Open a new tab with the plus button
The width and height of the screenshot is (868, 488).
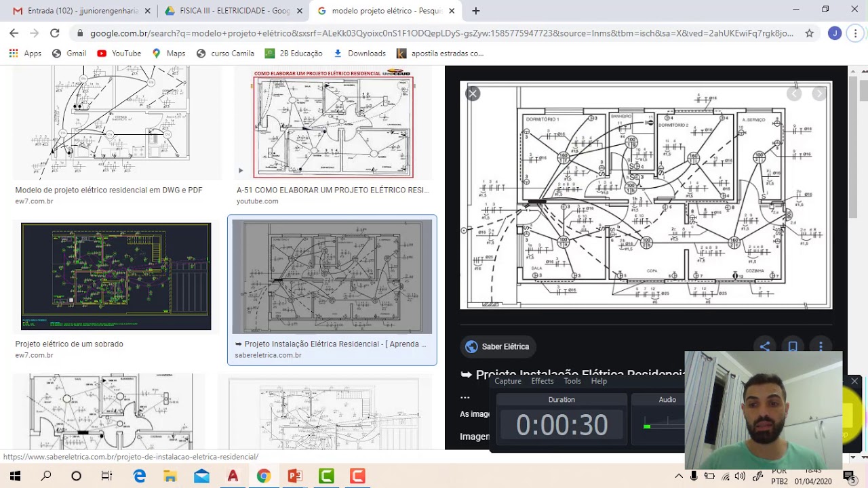coord(476,11)
